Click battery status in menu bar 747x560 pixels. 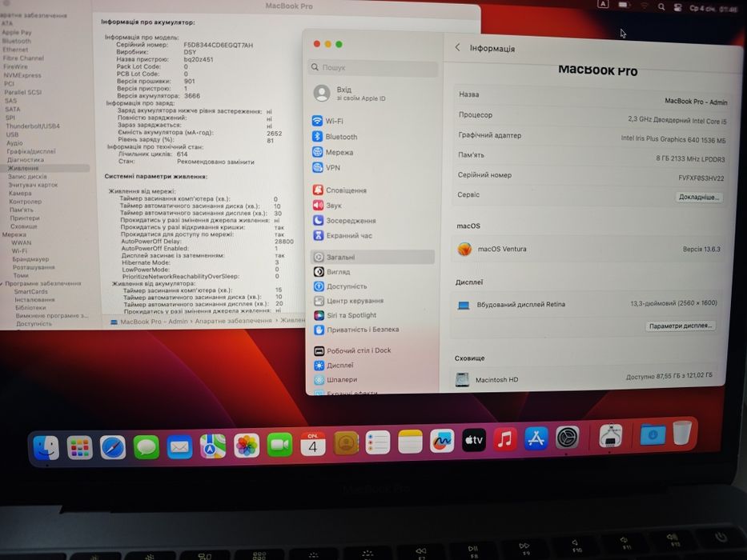point(624,5)
